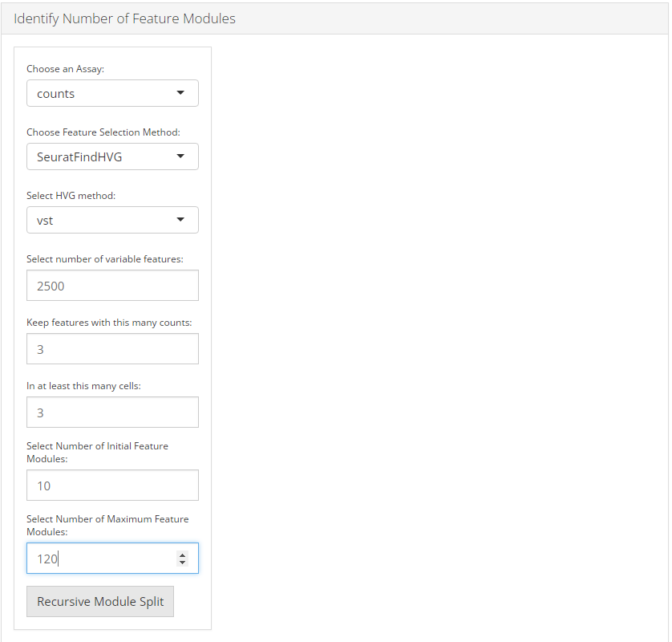Select the Initial Feature Modules input box
Image resolution: width=672 pixels, height=642 pixels.
(112, 486)
